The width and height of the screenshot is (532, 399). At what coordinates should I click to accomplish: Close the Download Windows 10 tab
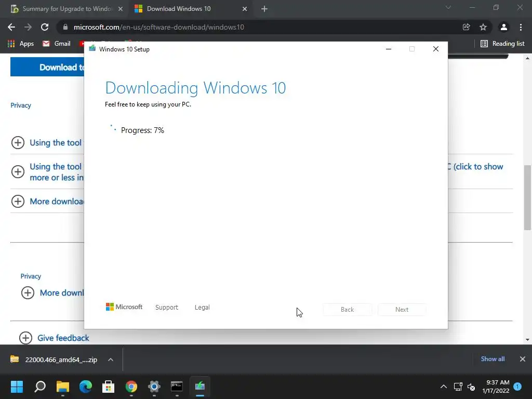click(x=245, y=9)
